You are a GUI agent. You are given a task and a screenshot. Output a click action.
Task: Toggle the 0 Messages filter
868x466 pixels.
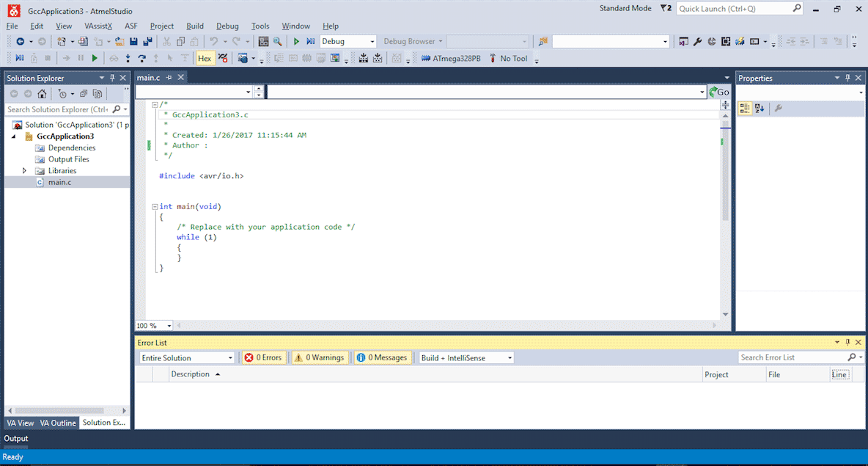click(383, 358)
